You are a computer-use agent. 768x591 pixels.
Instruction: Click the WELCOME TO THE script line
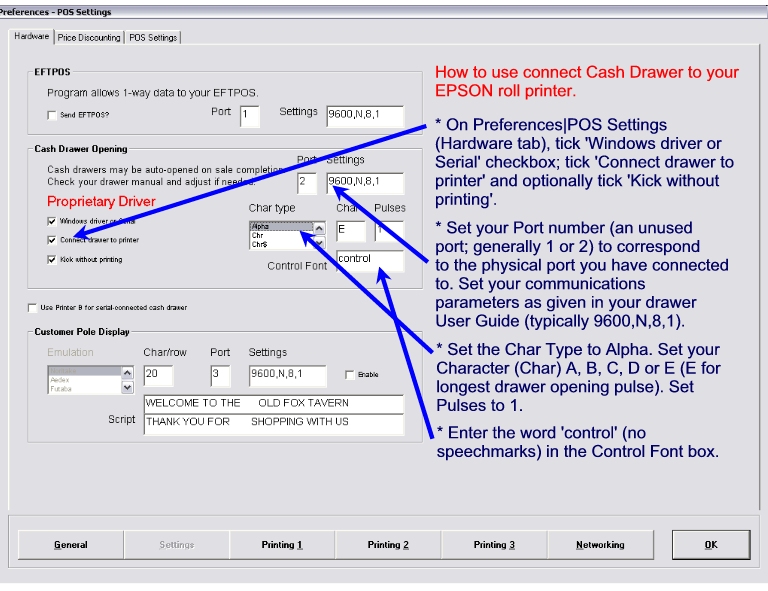[273, 403]
